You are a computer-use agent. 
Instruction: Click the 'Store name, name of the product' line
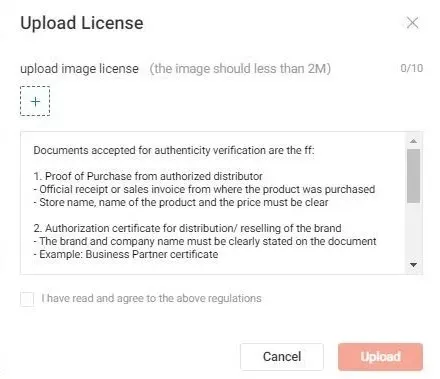[181, 202]
